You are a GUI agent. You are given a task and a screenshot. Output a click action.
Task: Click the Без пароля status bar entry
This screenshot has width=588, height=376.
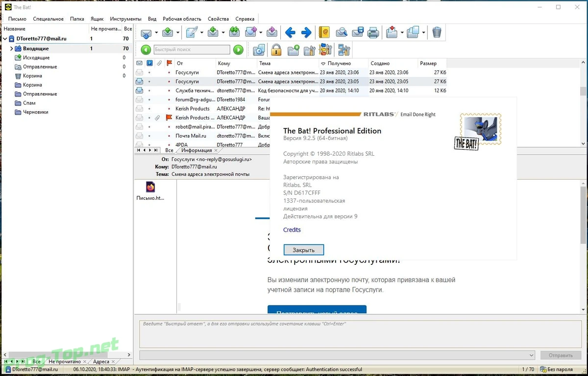pyautogui.click(x=558, y=369)
